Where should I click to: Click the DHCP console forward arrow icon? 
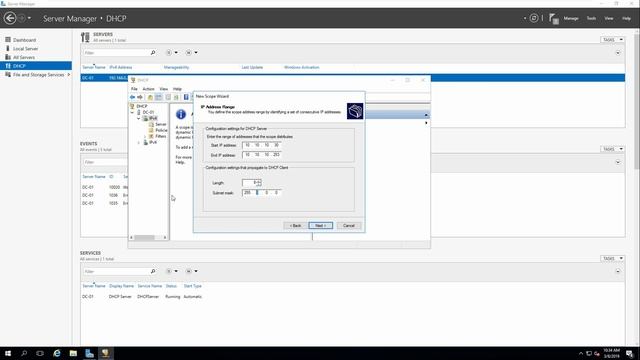(140, 97)
